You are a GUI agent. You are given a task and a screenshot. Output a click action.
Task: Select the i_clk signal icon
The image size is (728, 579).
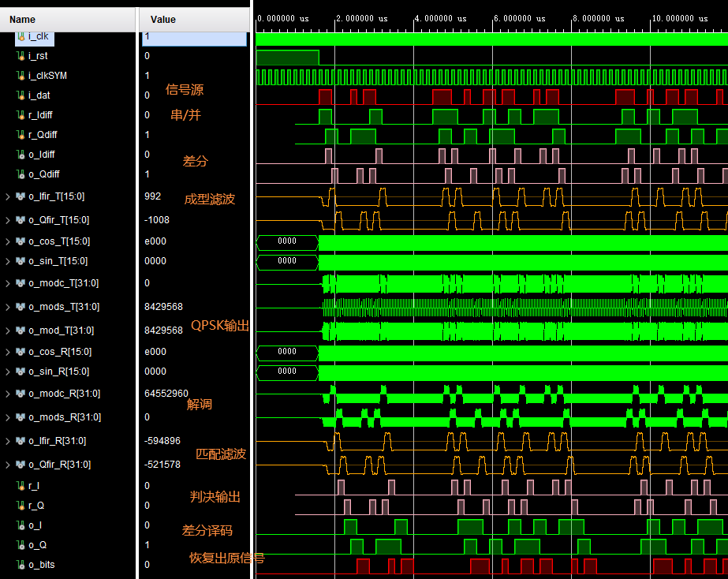(x=21, y=36)
